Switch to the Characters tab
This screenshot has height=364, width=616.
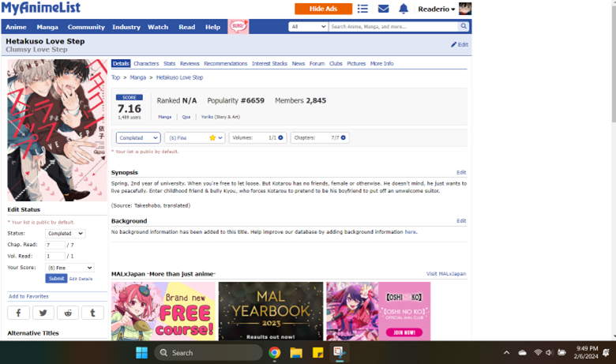click(x=145, y=63)
